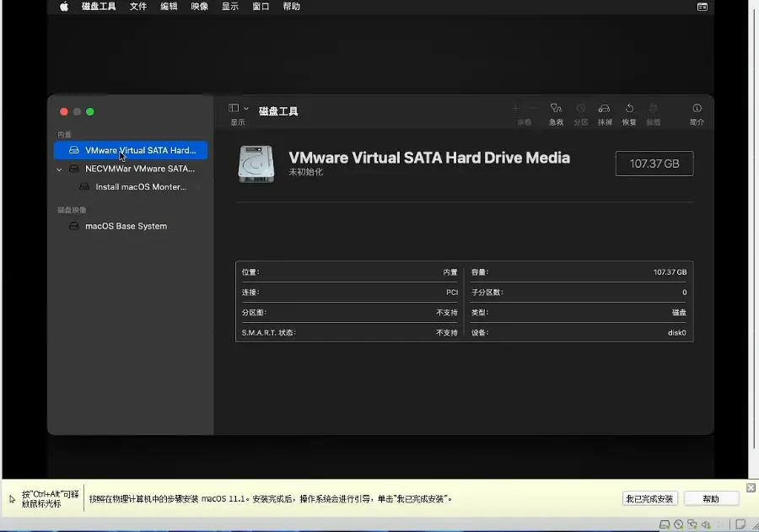Click the Restore (恢复) toolbar icon
Viewport: 759px width, 532px height.
629,109
